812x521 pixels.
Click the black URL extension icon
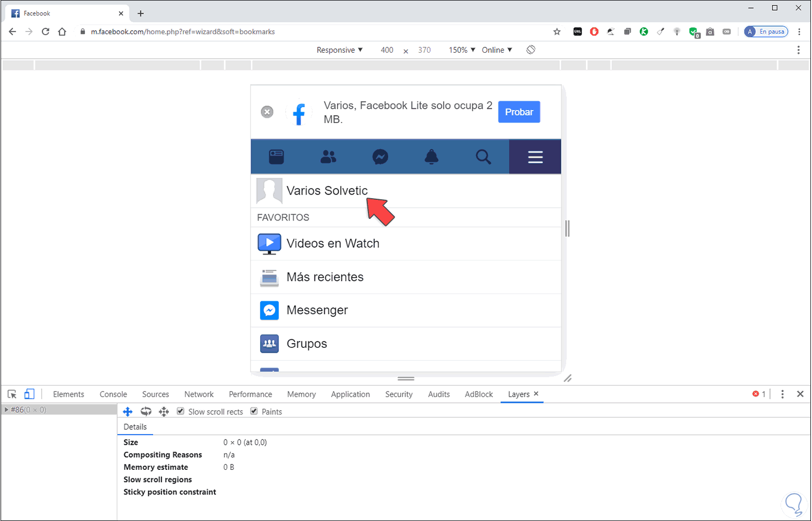click(577, 31)
